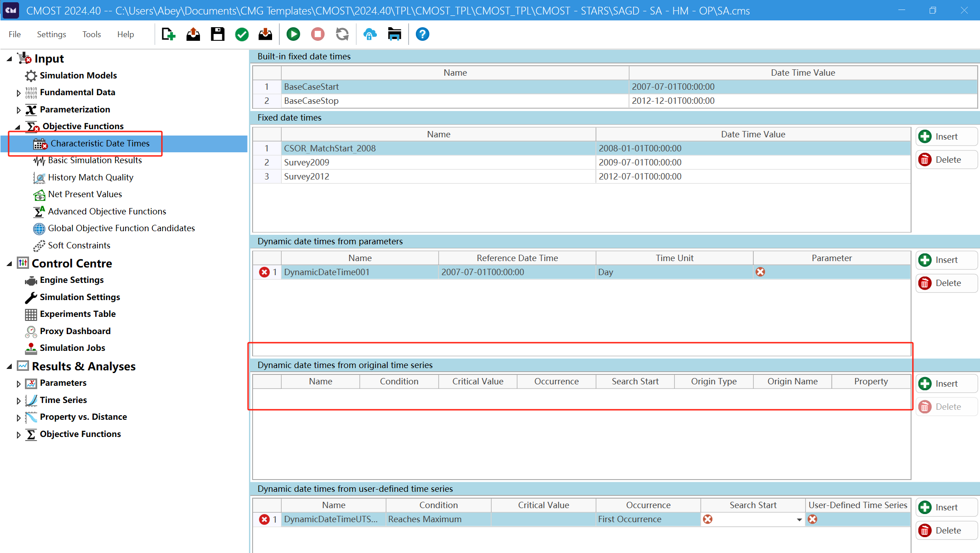Click the new study file icon

coord(168,34)
